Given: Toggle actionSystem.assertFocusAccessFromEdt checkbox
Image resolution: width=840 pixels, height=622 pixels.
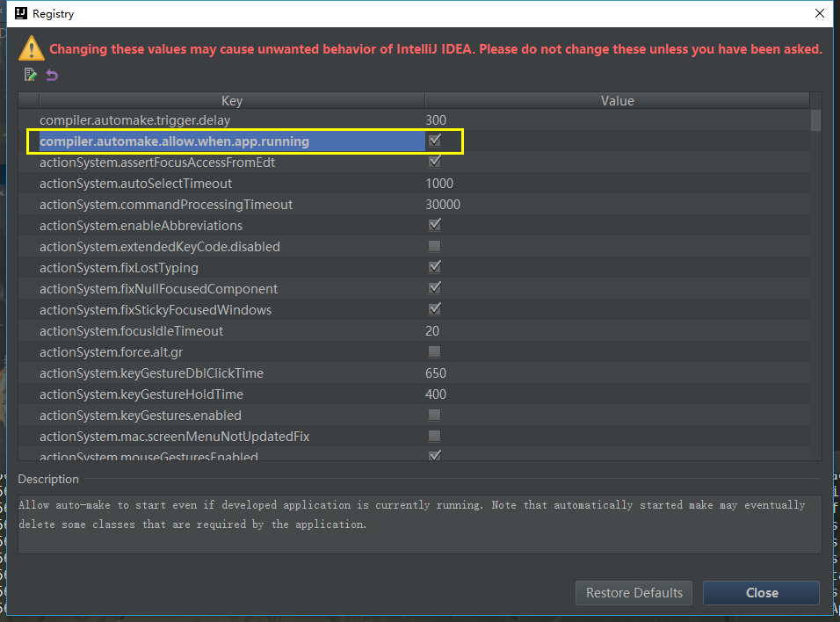Looking at the screenshot, I should [x=434, y=162].
